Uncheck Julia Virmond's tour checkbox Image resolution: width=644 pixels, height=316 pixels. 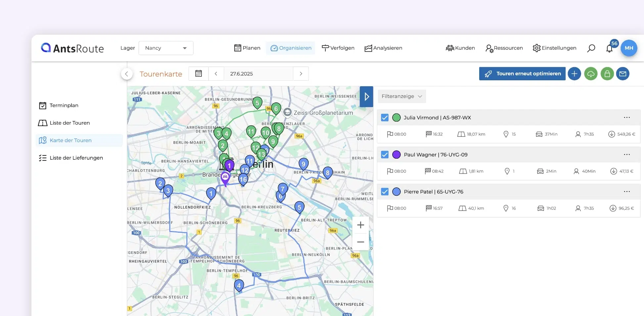coord(385,118)
